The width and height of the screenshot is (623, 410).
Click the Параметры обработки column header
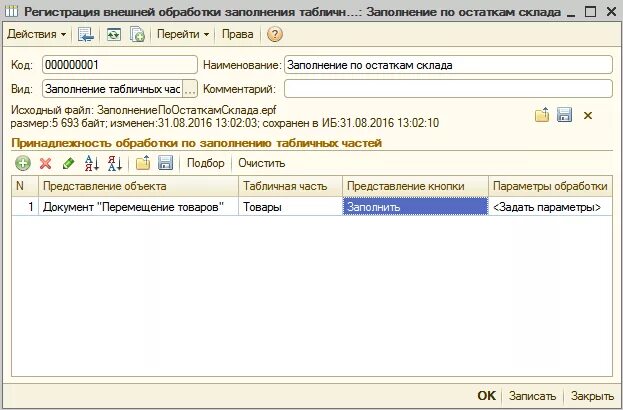[x=550, y=186]
